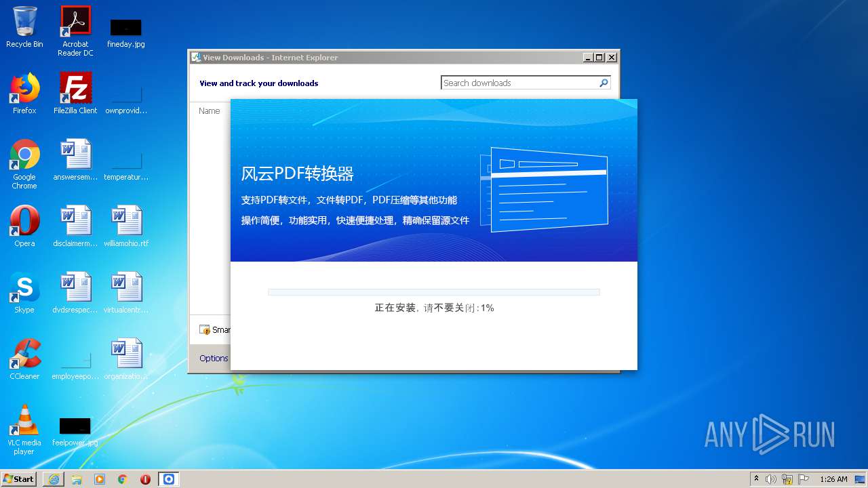Click the 正在安装 1% status text
868x488 pixels.
pos(434,308)
